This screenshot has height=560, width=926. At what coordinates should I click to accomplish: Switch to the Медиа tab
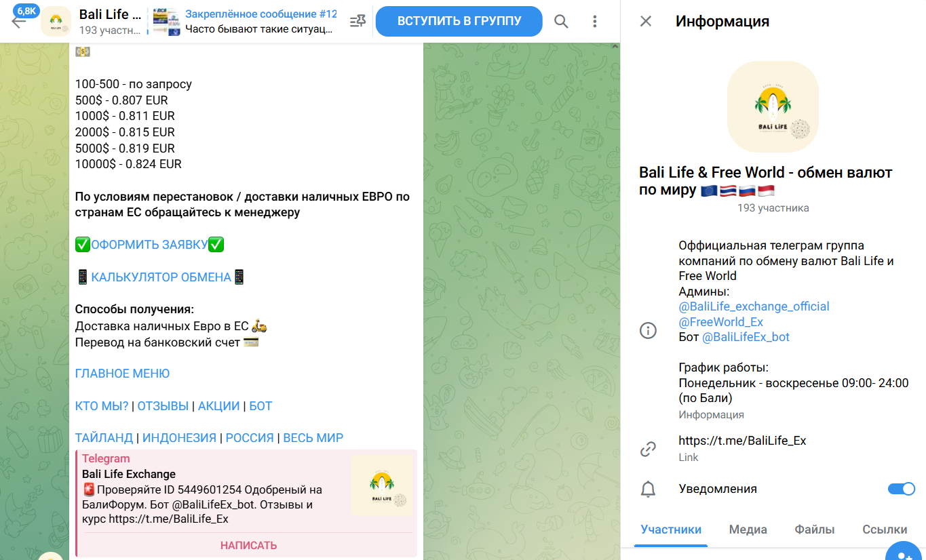[748, 529]
